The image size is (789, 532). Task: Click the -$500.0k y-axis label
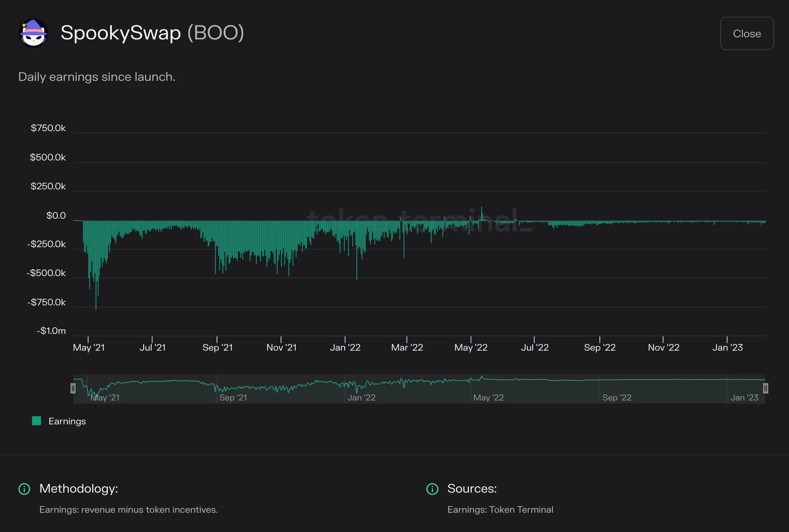tap(46, 273)
